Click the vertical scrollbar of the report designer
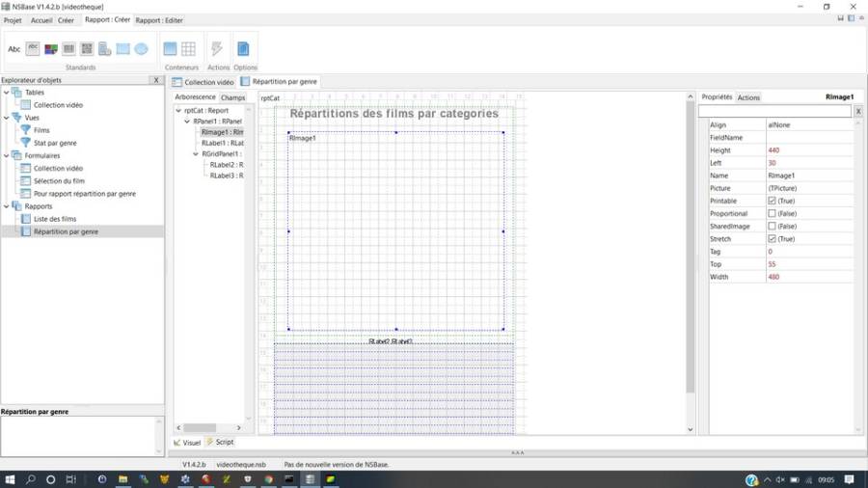This screenshot has height=488, width=868. tap(690, 260)
